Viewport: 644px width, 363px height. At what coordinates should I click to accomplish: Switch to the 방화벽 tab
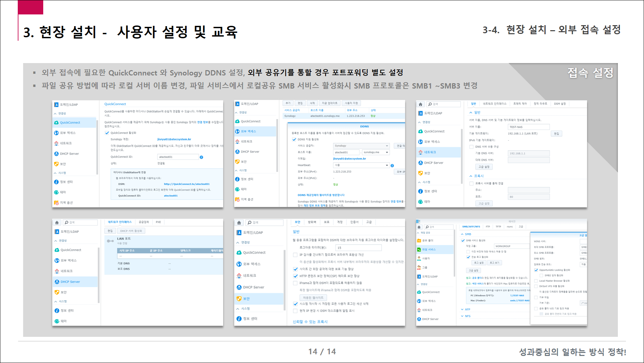click(x=312, y=222)
